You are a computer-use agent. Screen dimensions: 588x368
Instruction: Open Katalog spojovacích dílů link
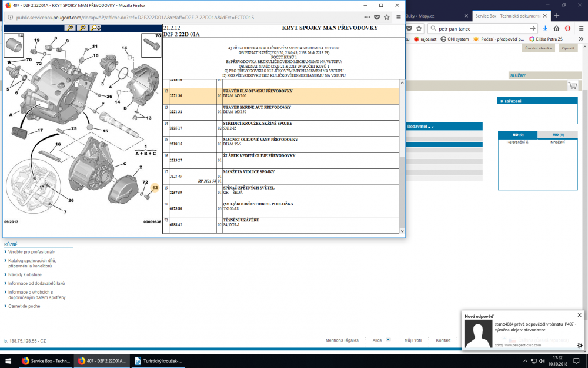point(32,263)
